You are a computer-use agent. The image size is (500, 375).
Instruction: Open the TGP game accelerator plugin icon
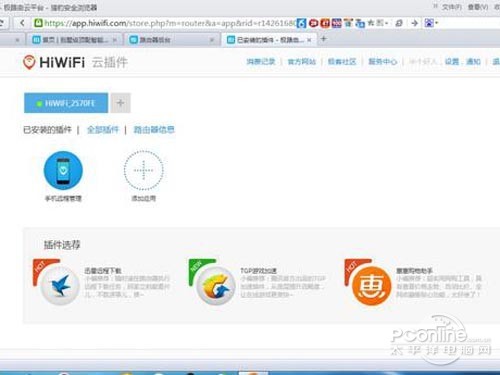coord(216,286)
